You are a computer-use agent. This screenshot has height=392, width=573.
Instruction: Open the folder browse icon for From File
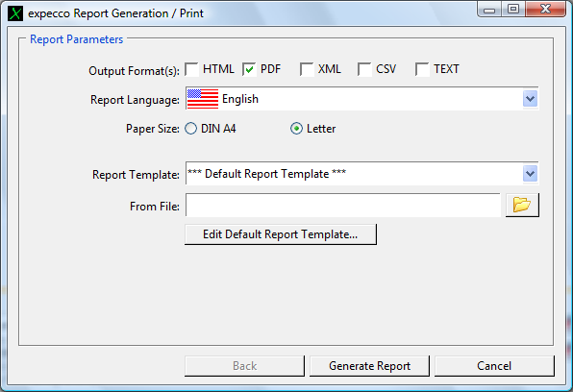click(x=522, y=205)
